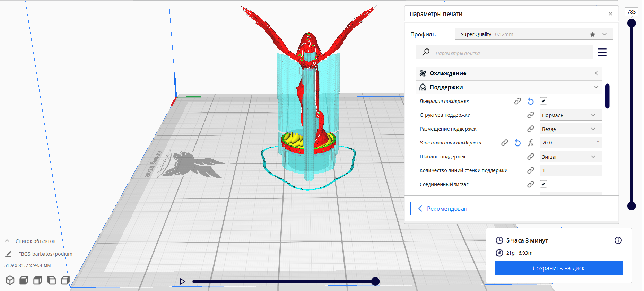Viewport: 644px width, 291px height.
Task: Switch to the right side view cube icon
Action: tap(66, 280)
